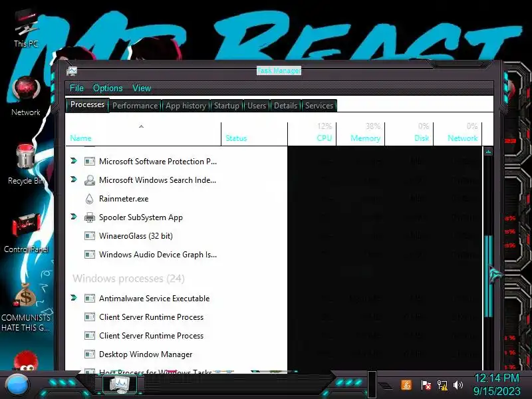Select the Processes tab
Viewport: 532px width, 399px height.
coord(87,104)
